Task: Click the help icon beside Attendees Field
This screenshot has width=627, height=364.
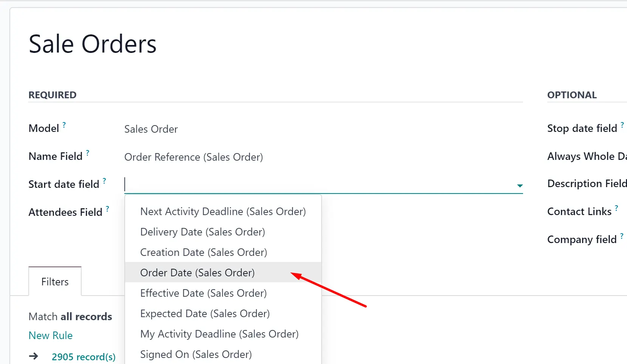Action: 107,209
